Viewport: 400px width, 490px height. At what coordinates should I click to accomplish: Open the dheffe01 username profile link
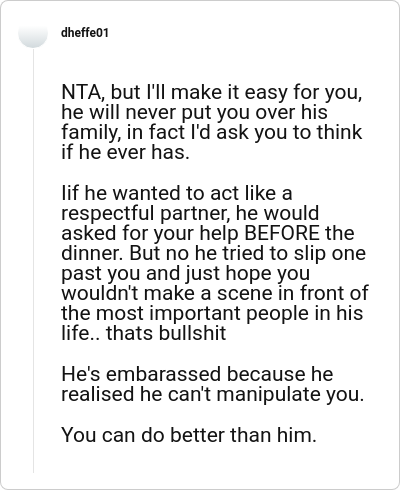click(x=85, y=33)
